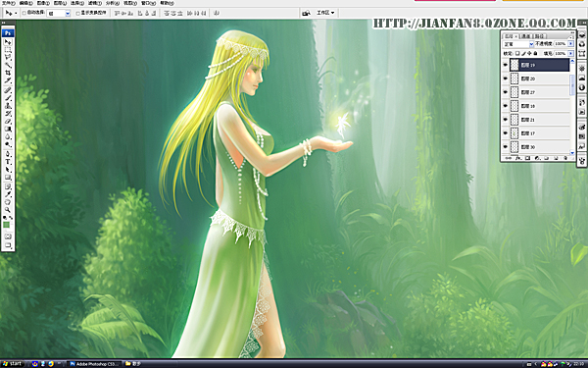This screenshot has width=588, height=368.
Task: Switch to the Channels tab
Action: point(526,36)
